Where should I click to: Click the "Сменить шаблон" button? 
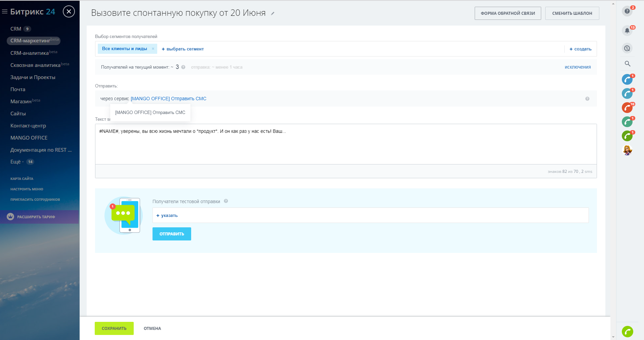572,13
